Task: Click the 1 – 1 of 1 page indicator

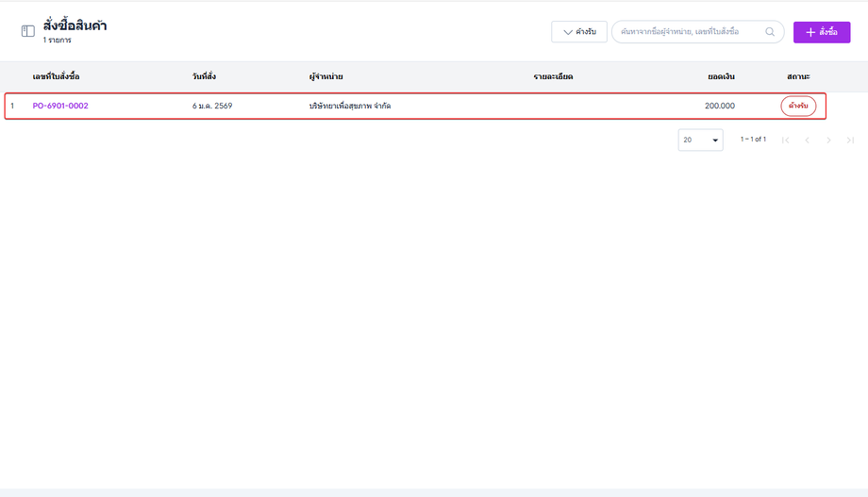Action: (753, 140)
